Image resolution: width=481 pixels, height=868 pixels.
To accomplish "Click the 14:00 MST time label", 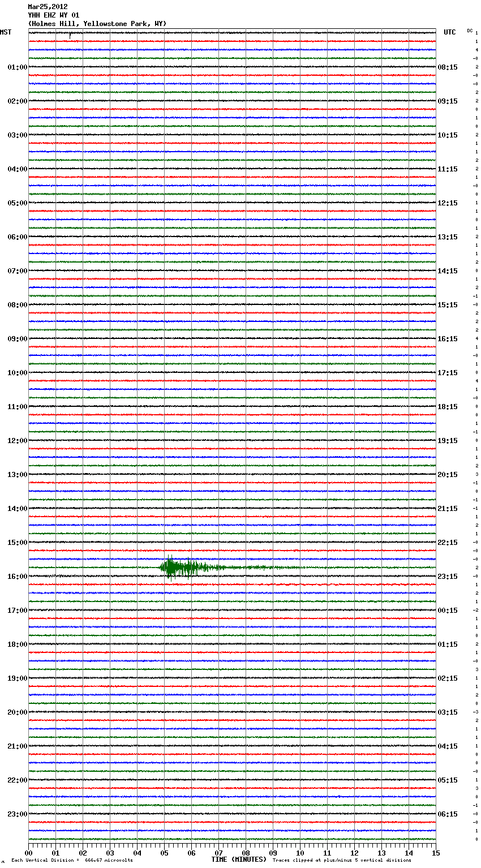I will (x=18, y=509).
